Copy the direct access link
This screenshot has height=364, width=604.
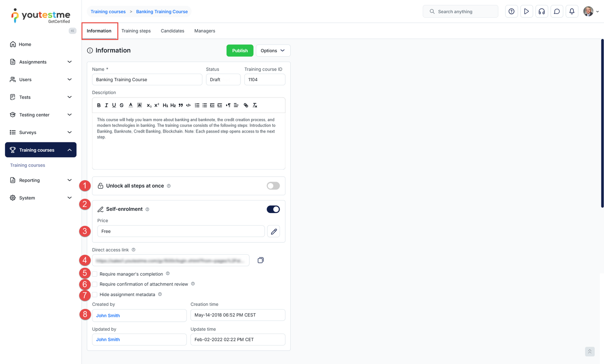coord(260,260)
